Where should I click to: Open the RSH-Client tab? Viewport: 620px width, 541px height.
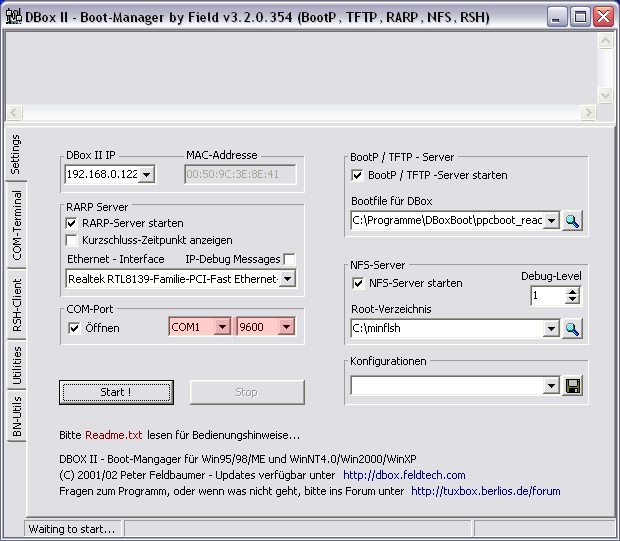point(17,305)
